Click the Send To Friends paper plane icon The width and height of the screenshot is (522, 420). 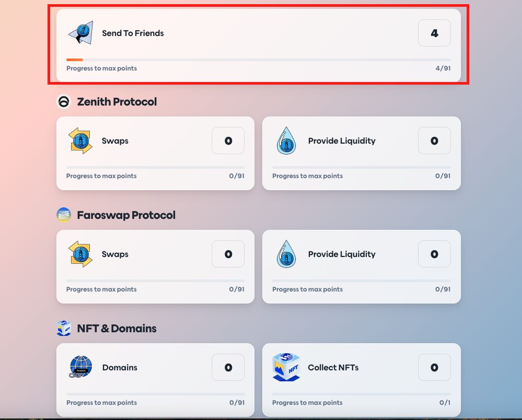[x=80, y=33]
